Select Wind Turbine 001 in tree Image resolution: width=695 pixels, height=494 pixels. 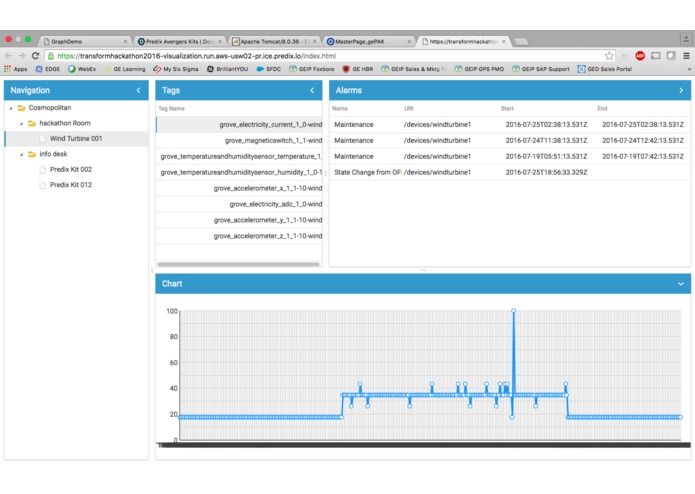(x=76, y=139)
